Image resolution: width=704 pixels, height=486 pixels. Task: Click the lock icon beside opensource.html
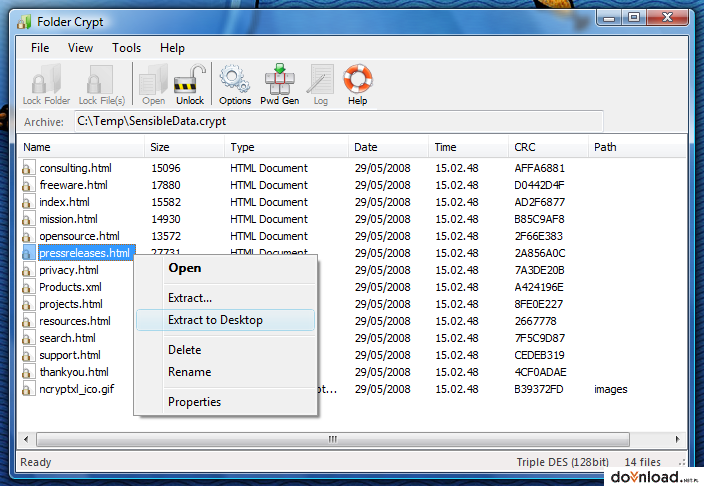point(27,236)
